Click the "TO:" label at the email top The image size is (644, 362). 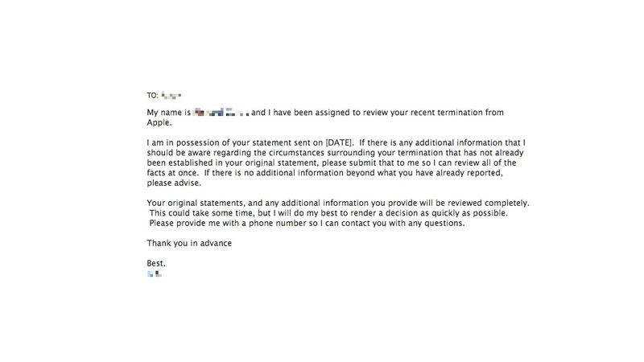pyautogui.click(x=152, y=96)
